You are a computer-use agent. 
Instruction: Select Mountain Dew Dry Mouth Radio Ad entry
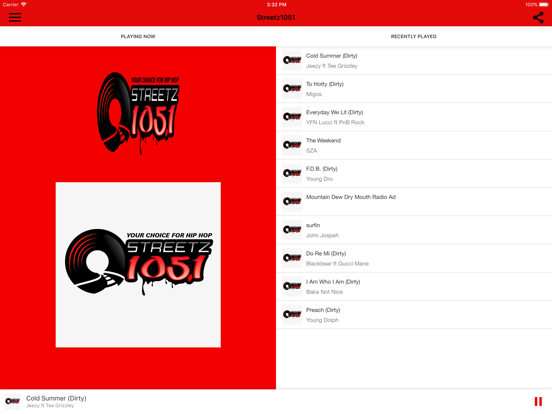coord(351,197)
